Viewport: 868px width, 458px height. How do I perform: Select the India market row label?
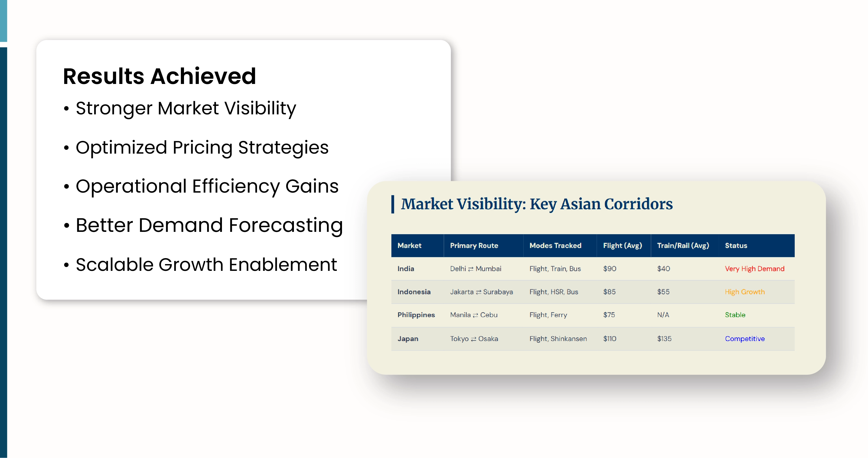coord(406,269)
